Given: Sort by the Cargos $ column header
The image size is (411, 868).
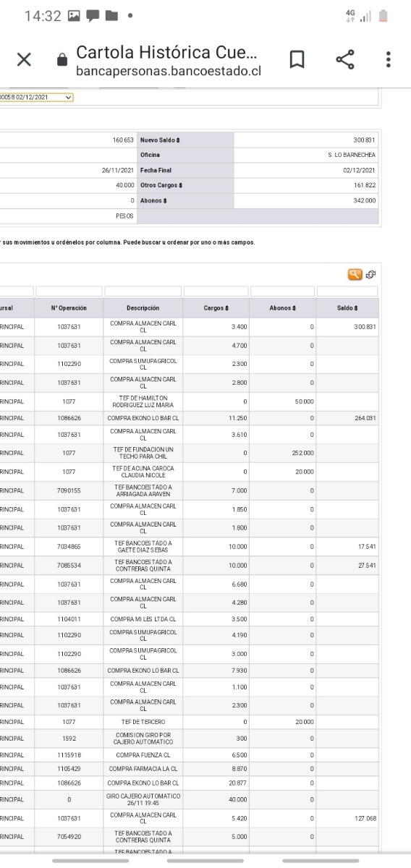Looking at the screenshot, I should 216,308.
